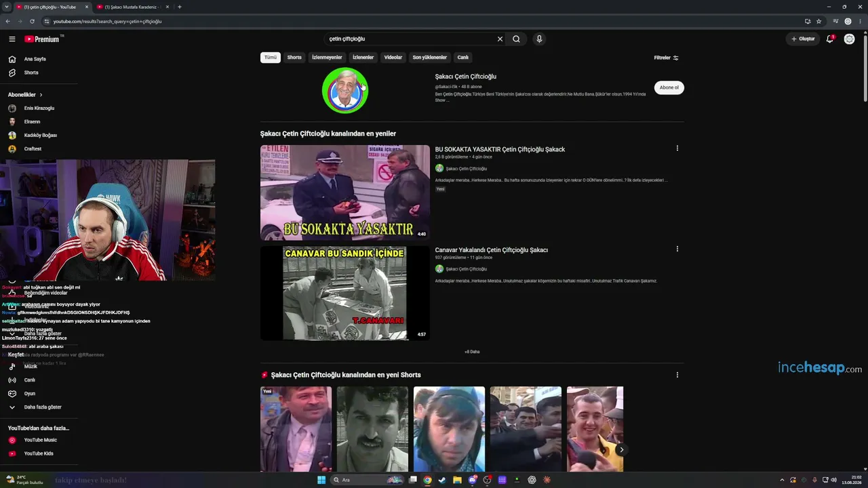Click the Ana Sayfa home icon
This screenshot has height=488, width=868.
(x=12, y=59)
